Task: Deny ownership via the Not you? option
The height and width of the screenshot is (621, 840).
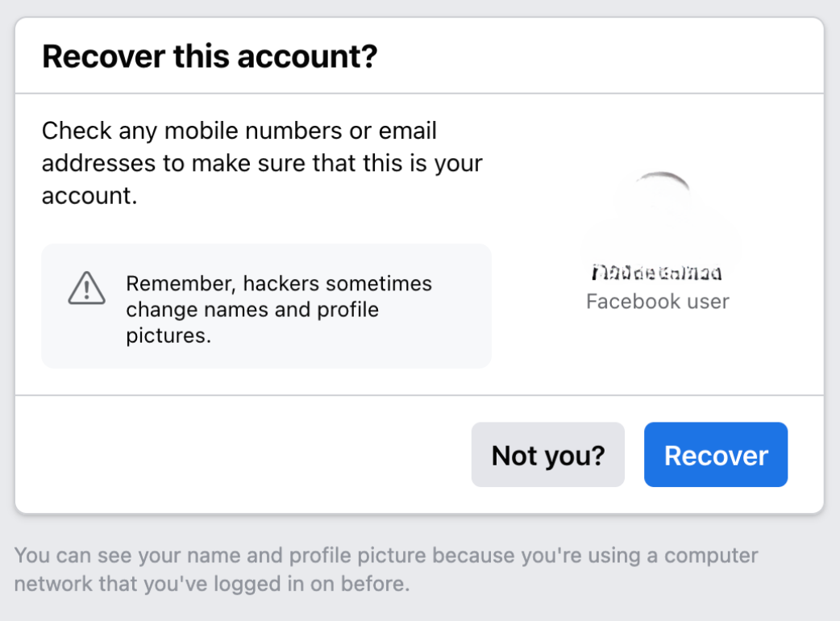Action: tap(547, 454)
